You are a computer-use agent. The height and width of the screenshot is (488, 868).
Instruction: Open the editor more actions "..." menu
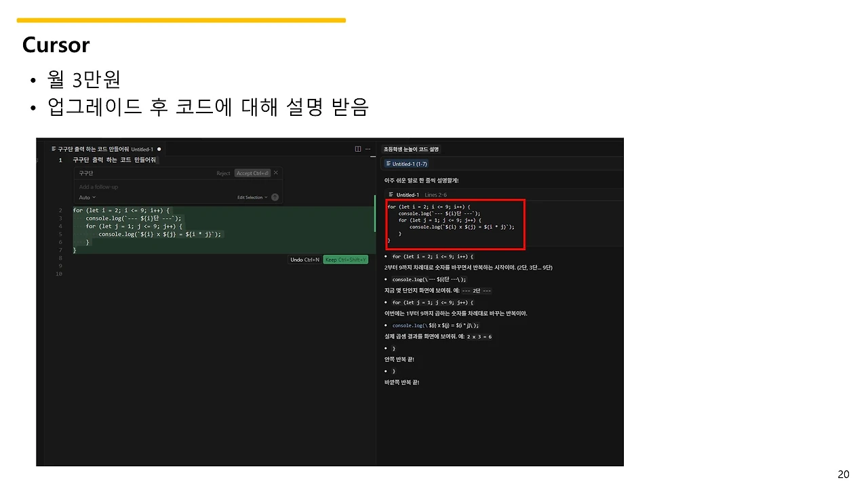click(367, 149)
